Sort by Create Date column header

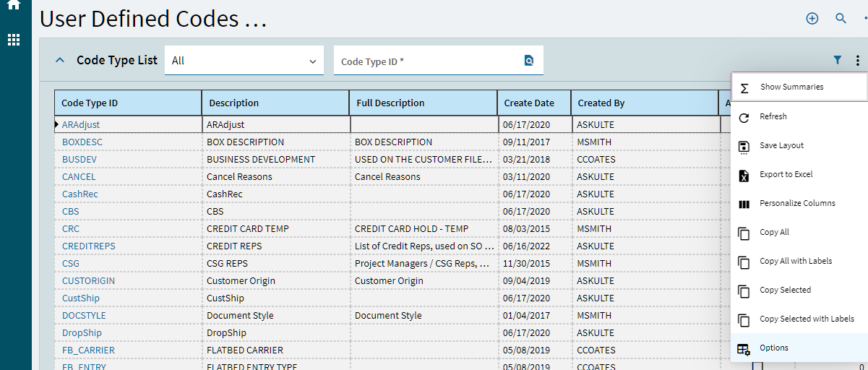click(x=529, y=103)
